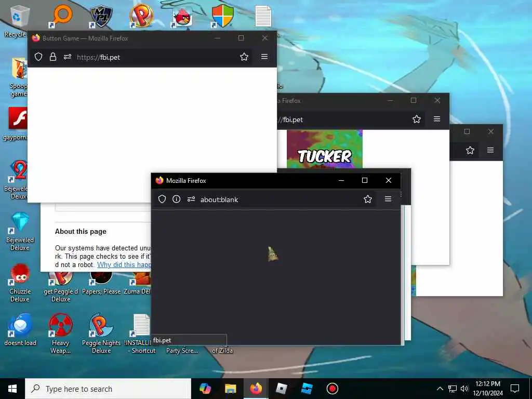Click padlock icon in Button Game window
Image resolution: width=532 pixels, height=399 pixels.
[53, 57]
